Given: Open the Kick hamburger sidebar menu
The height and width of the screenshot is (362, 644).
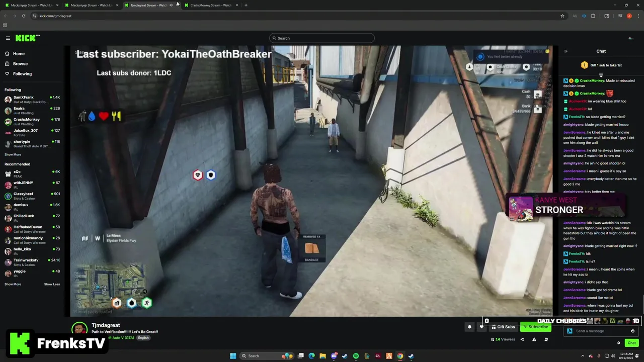Looking at the screenshot, I should pyautogui.click(x=8, y=38).
